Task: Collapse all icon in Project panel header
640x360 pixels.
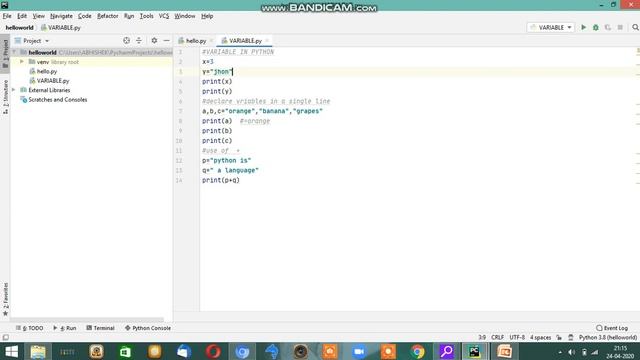Action: [139, 40]
